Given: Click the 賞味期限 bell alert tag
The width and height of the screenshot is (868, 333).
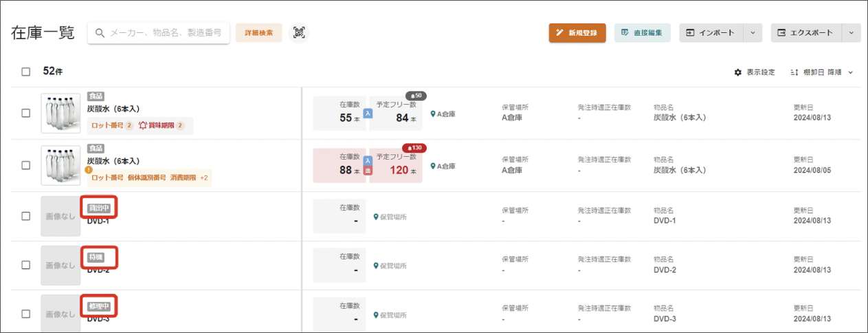Looking at the screenshot, I should [x=162, y=126].
